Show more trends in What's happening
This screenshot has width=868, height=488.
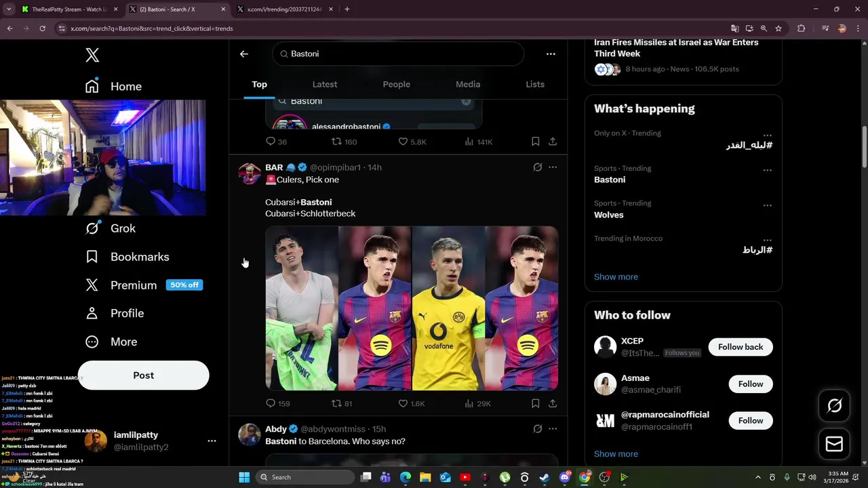pos(616,277)
